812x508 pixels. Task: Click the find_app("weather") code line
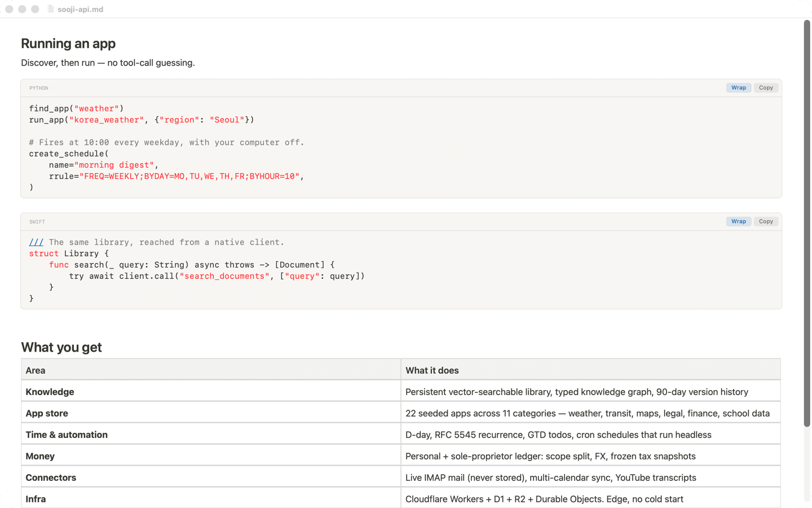(76, 108)
